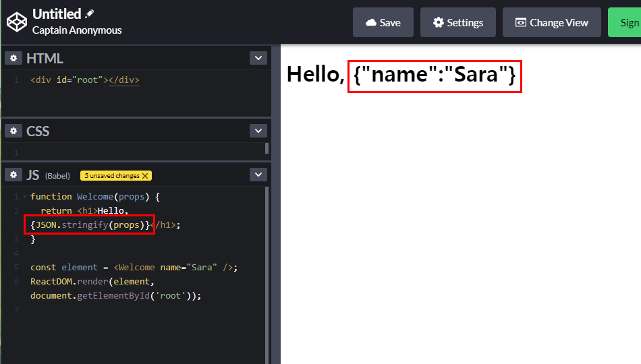Image resolution: width=641 pixels, height=364 pixels.
Task: Click 'ReactDOM.render(element,' code line
Action: [92, 282]
